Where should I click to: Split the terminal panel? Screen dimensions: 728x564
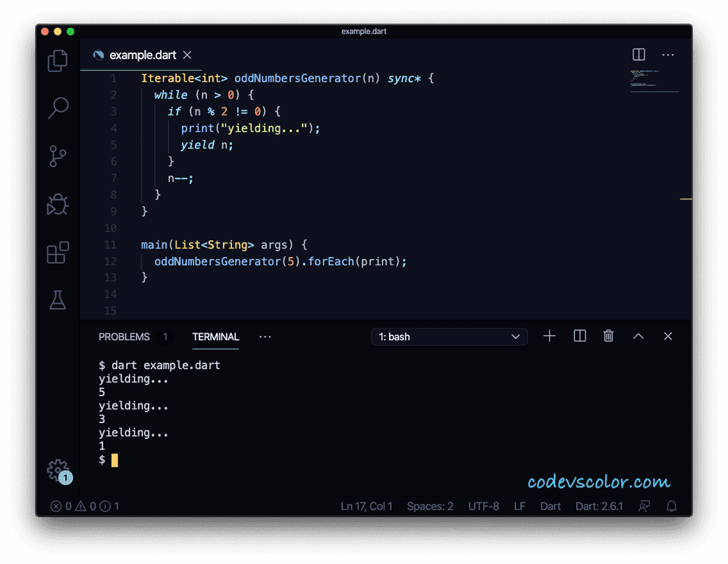579,336
